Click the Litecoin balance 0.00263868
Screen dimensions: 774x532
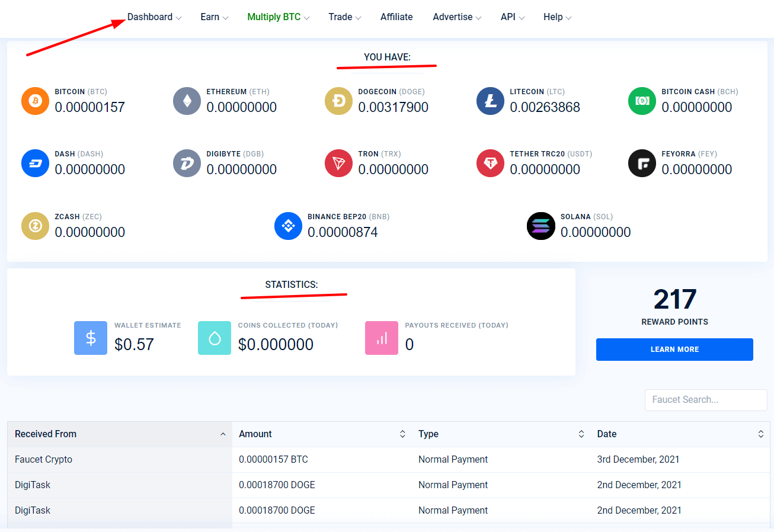[545, 107]
